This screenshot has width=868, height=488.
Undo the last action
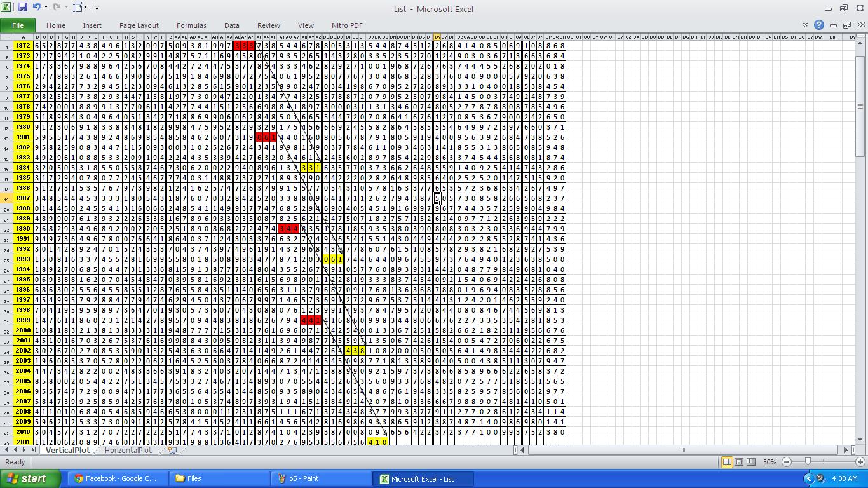(x=37, y=6)
